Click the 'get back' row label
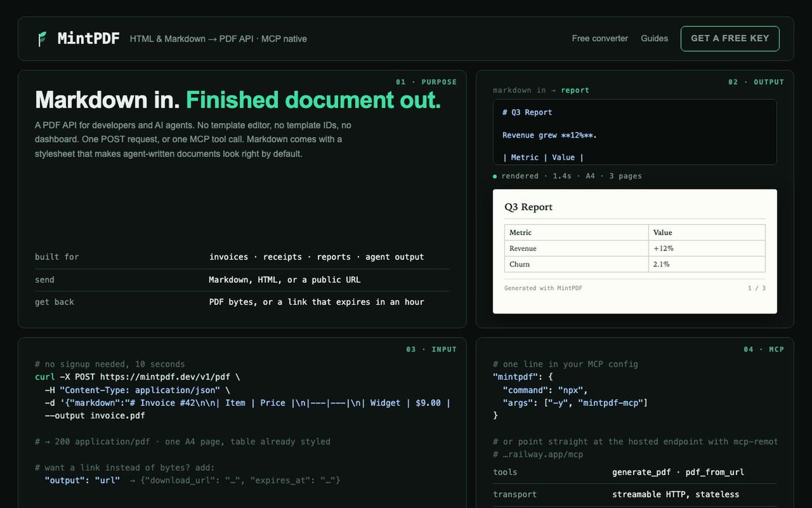The width and height of the screenshot is (812, 508). pyautogui.click(x=55, y=302)
